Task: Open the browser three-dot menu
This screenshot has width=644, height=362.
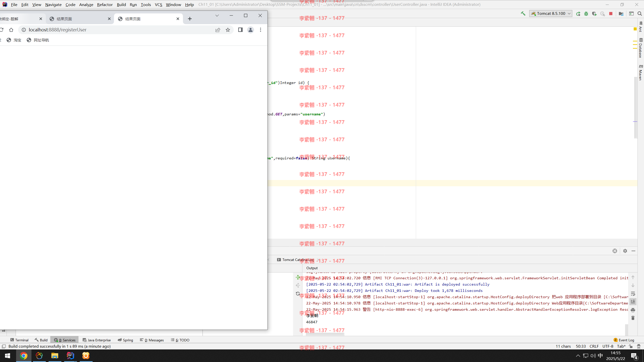Action: tap(261, 30)
